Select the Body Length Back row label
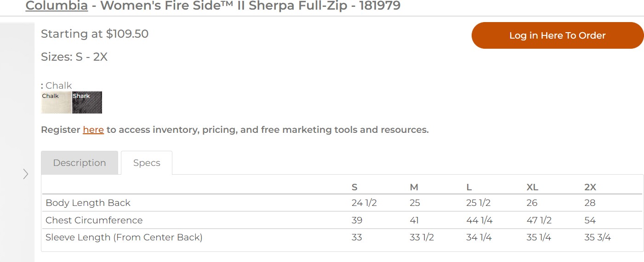Screen dimensions: 644x262 coord(88,203)
